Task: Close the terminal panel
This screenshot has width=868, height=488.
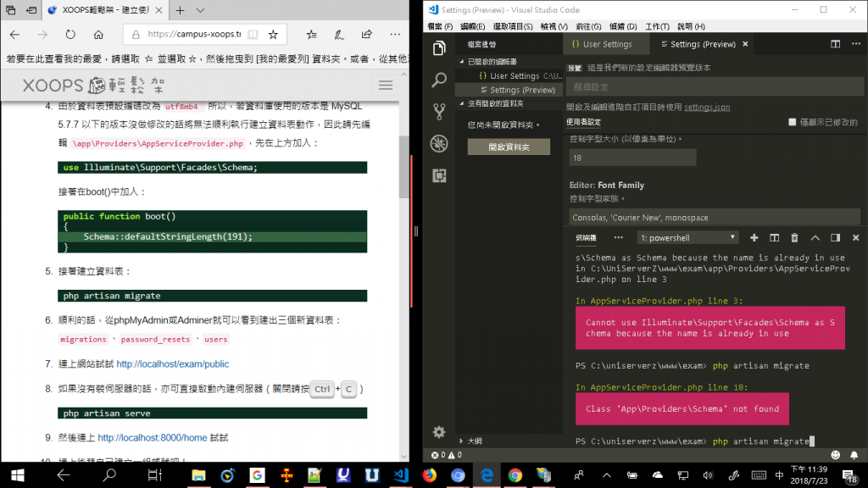Action: coord(856,238)
